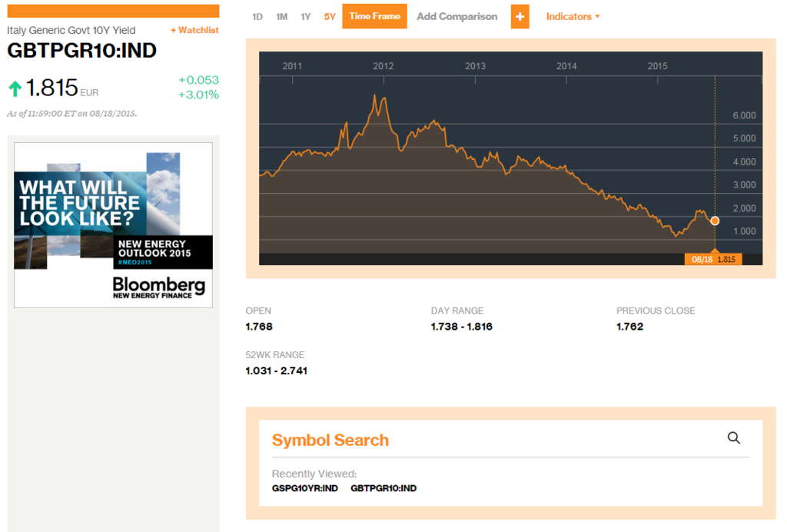Image resolution: width=787 pixels, height=532 pixels.
Task: Click the orange chart data point marker
Action: click(x=715, y=221)
